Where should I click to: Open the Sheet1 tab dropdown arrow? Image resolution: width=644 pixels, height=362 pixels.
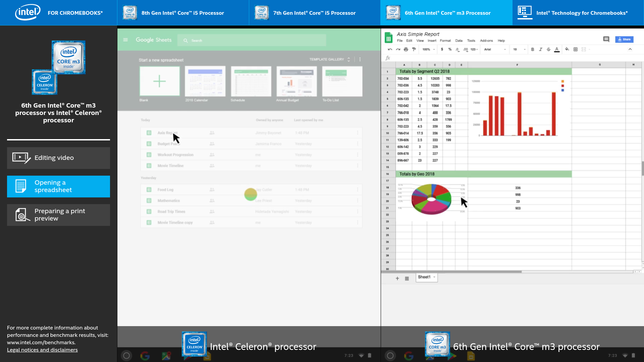[x=434, y=277]
